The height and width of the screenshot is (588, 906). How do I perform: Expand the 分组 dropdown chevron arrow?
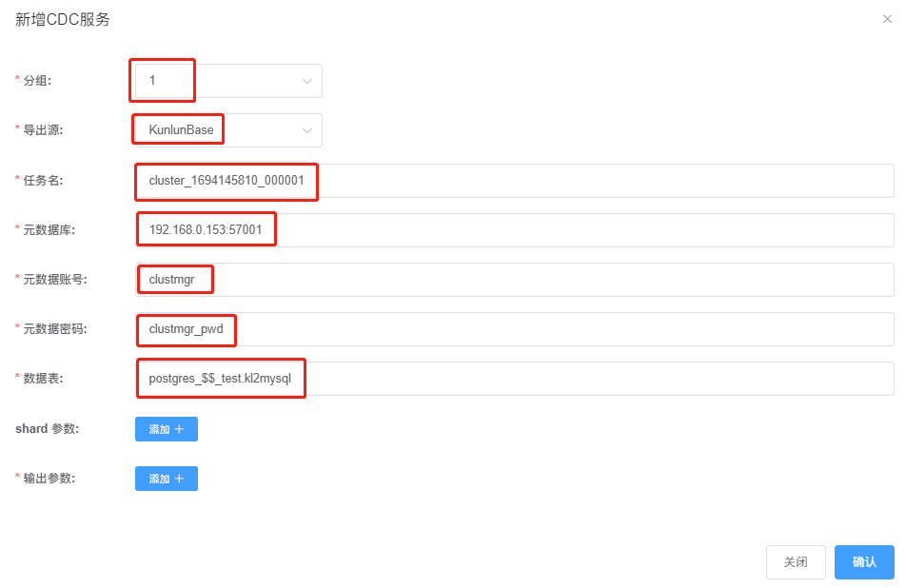(307, 81)
